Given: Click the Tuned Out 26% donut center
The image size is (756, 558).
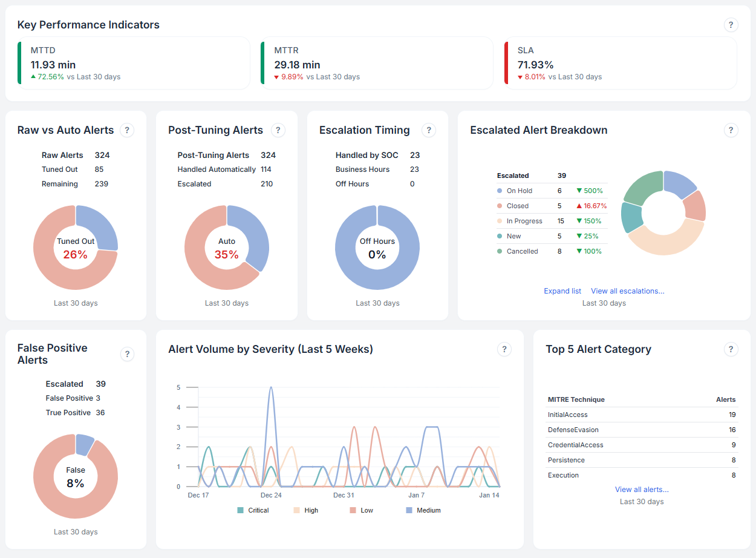Looking at the screenshot, I should click(76, 248).
